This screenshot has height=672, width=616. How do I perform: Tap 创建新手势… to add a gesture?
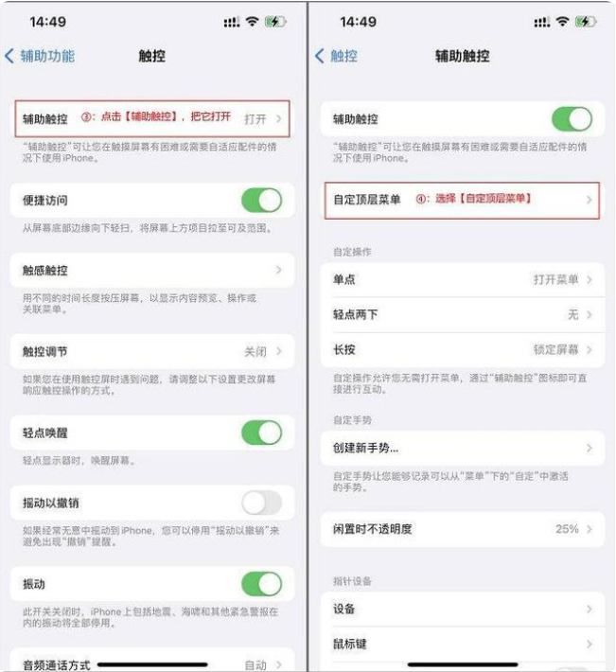462,448
